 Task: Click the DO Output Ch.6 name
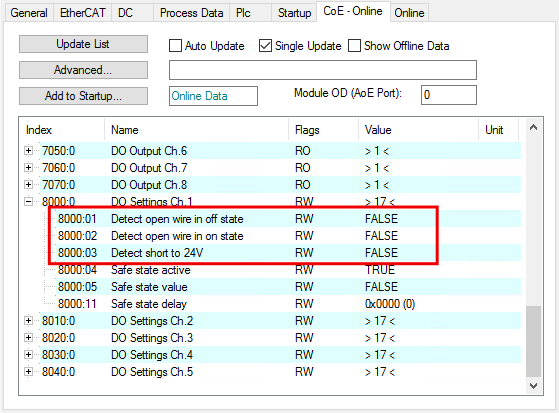(x=149, y=151)
